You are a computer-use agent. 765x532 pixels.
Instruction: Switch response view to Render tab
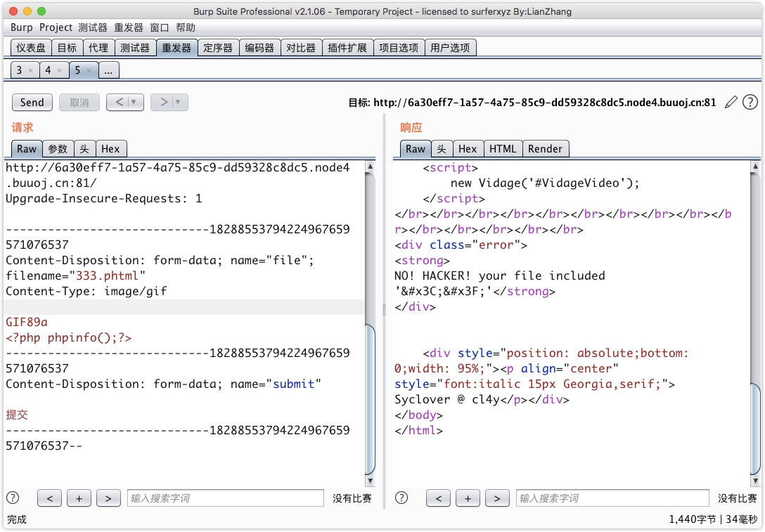tap(545, 149)
